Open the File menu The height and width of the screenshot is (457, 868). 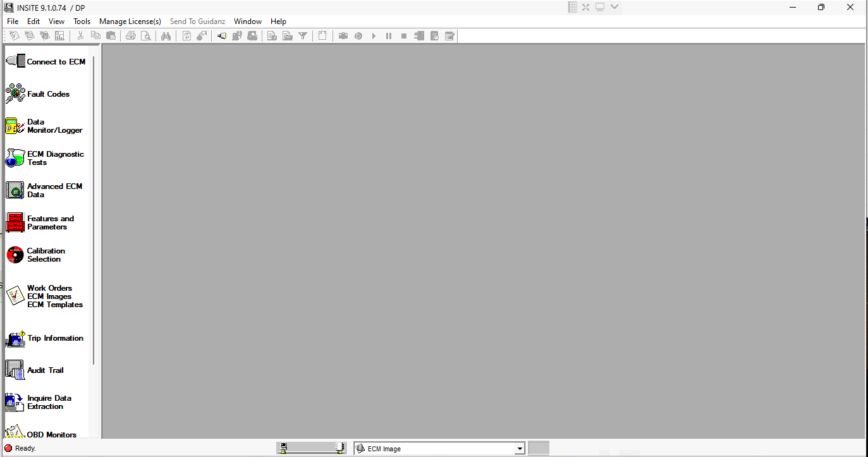[x=13, y=21]
